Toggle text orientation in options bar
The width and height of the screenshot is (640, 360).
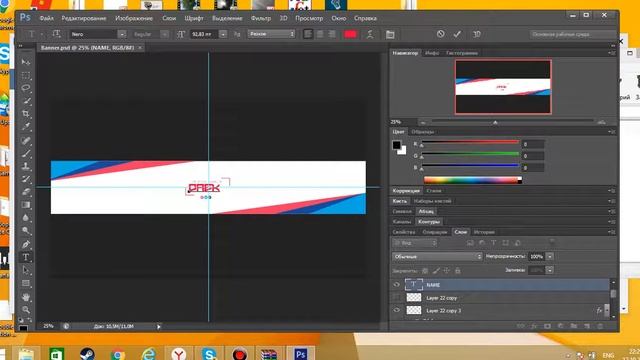(x=56, y=34)
